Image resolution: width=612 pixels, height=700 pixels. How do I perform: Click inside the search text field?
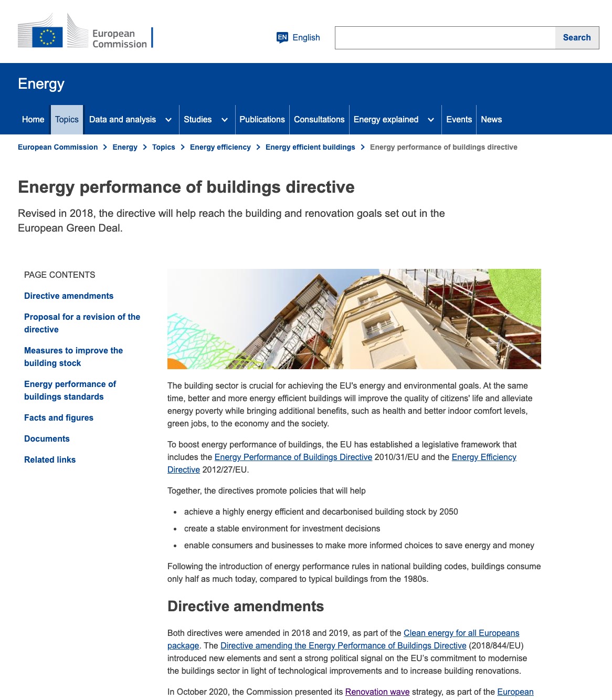pyautogui.click(x=445, y=38)
